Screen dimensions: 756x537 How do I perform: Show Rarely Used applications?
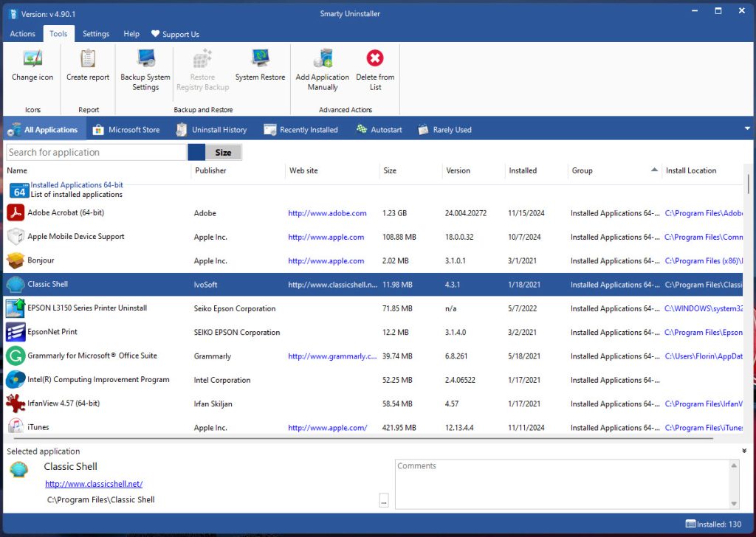click(445, 130)
